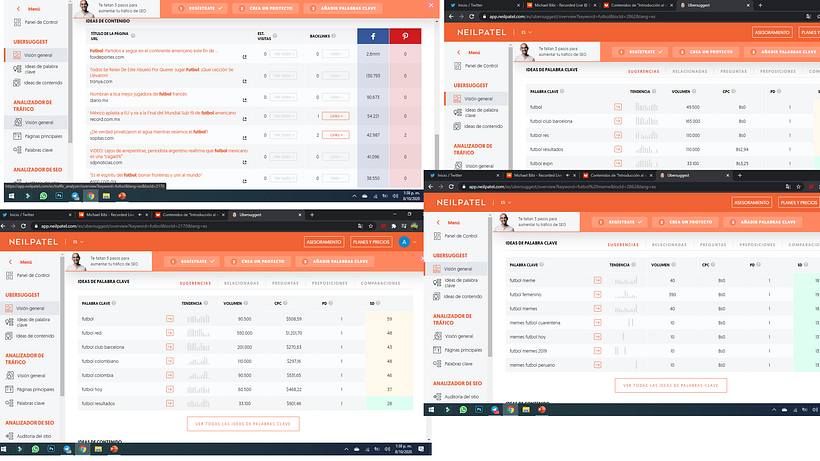
Task: Open WhatsApp from the 'futbol red' window's taskbar
Action: tap(35, 449)
